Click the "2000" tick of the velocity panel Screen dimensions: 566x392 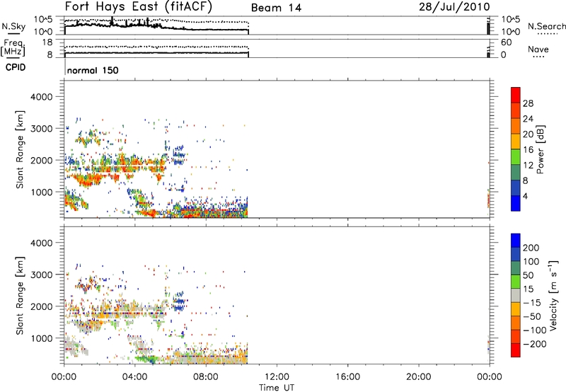click(41, 306)
